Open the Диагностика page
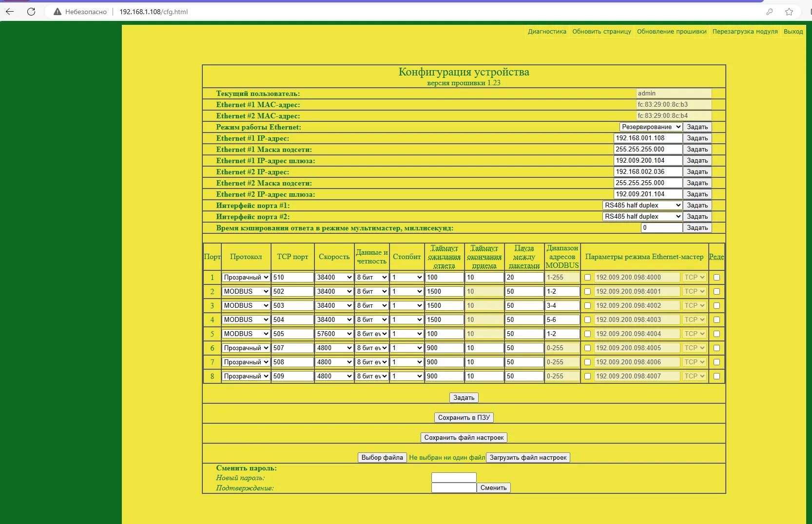Image resolution: width=812 pixels, height=524 pixels. point(547,32)
